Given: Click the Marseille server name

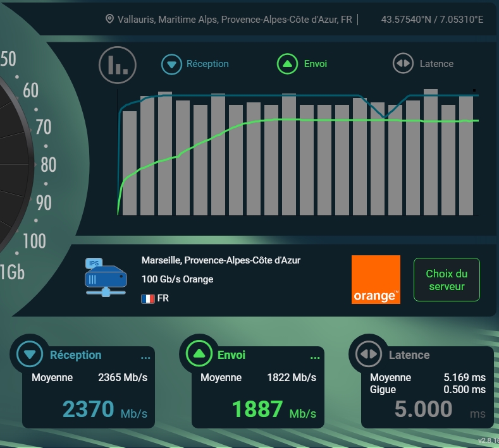Looking at the screenshot, I should coord(221,260).
